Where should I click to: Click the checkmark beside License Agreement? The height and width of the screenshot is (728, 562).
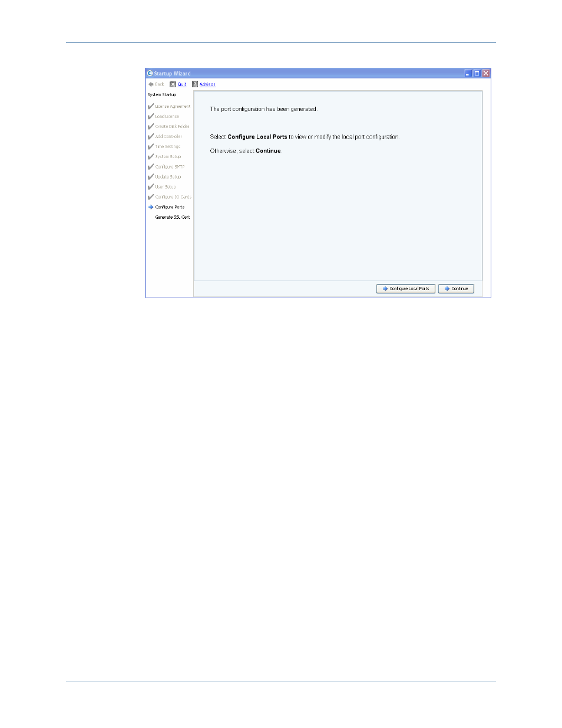(151, 106)
